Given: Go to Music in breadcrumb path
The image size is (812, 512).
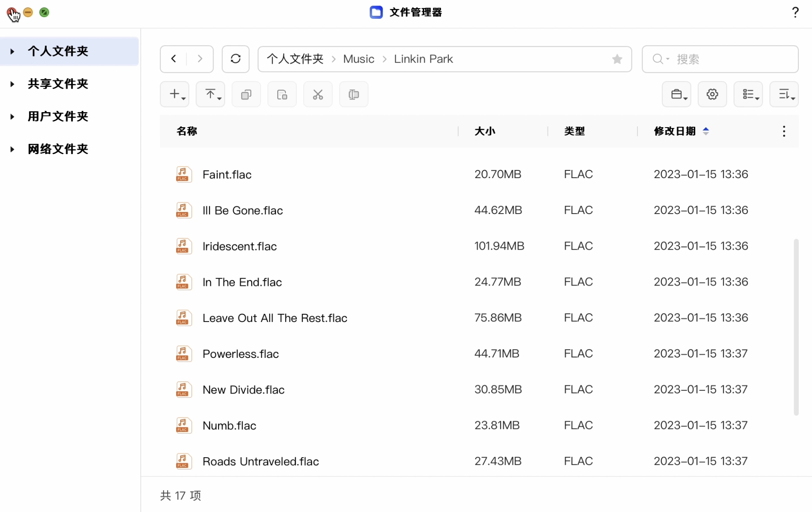Looking at the screenshot, I should [x=359, y=59].
